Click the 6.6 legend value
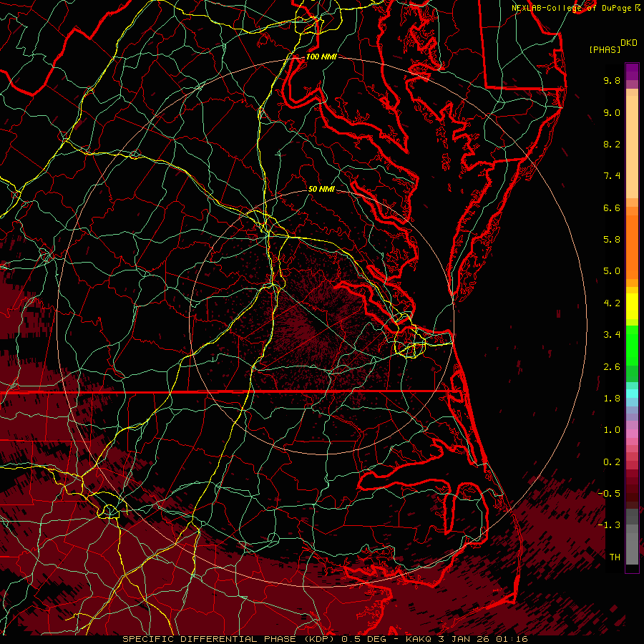The image size is (644, 644). [612, 208]
